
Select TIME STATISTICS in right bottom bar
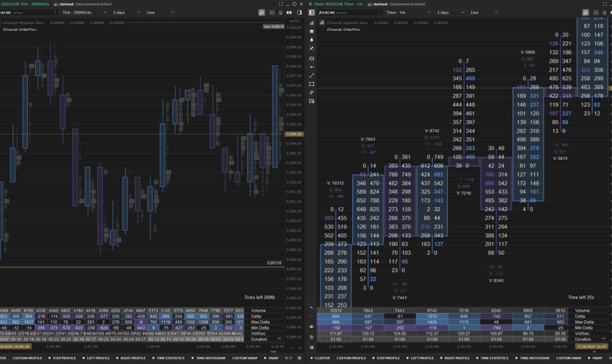[492, 358]
